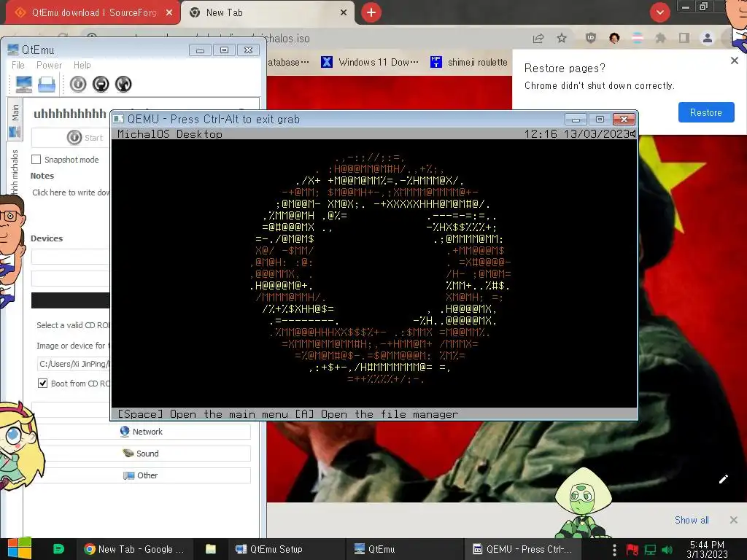The width and height of the screenshot is (747, 560).
Task: Click the restart machine icon in QtEmu toolbar
Action: click(x=123, y=85)
